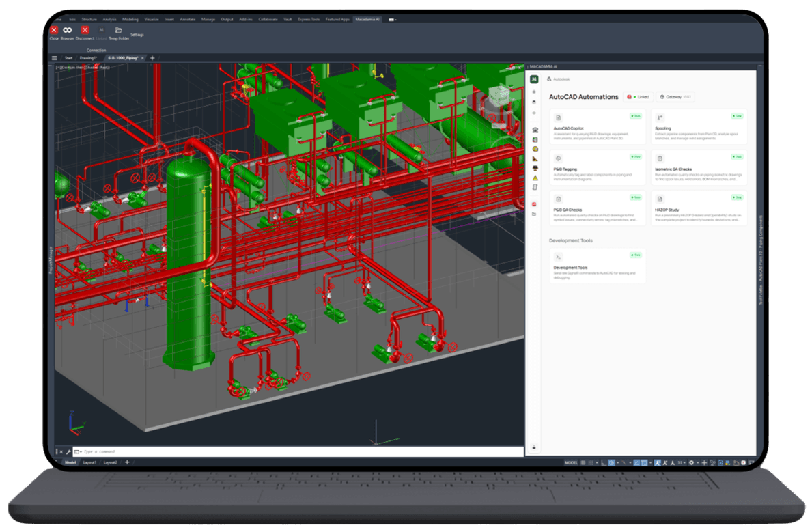Toggle the Linked status indicator
The image size is (812, 532).
(x=638, y=96)
